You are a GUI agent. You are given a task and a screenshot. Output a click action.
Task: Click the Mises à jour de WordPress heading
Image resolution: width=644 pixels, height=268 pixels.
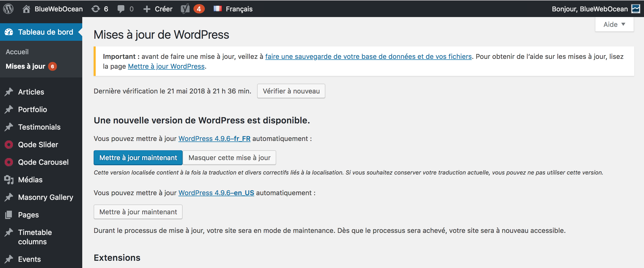[x=161, y=35]
